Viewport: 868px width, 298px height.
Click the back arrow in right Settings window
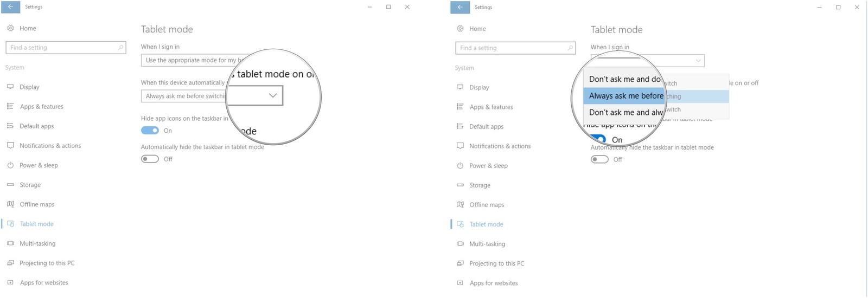(x=460, y=7)
